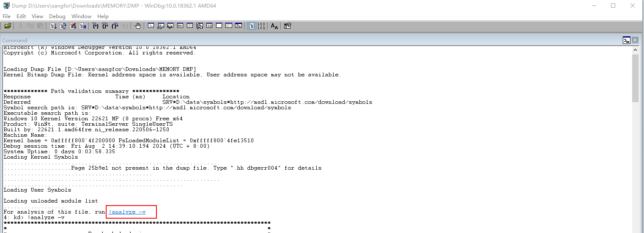Click the Step Into toolbar icon
Image resolution: width=644 pixels, height=233 pixels.
96,26
